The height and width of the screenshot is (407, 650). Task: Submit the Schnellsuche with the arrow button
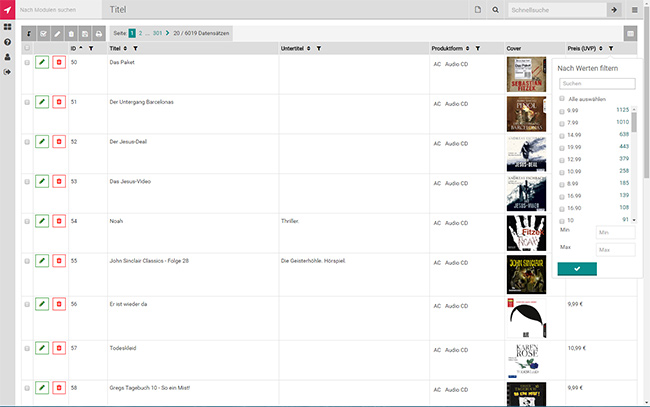click(x=613, y=9)
